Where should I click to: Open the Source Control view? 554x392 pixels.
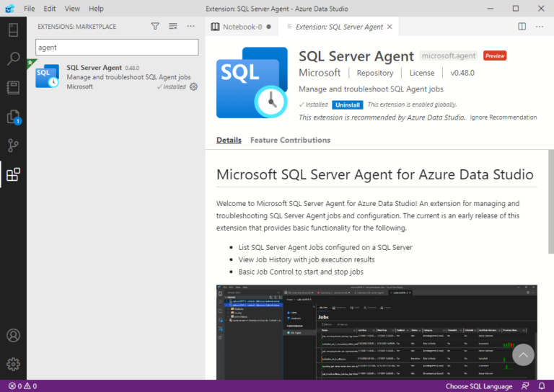pos(13,146)
